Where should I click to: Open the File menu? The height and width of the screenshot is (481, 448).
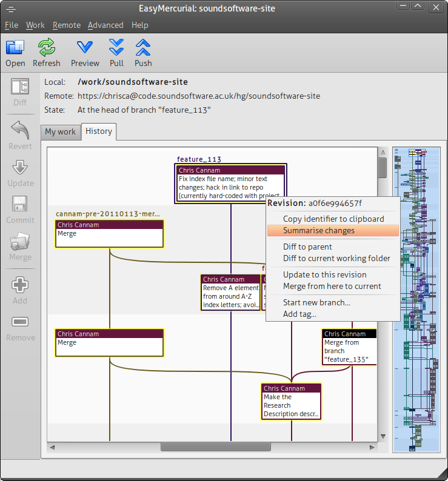click(x=12, y=25)
